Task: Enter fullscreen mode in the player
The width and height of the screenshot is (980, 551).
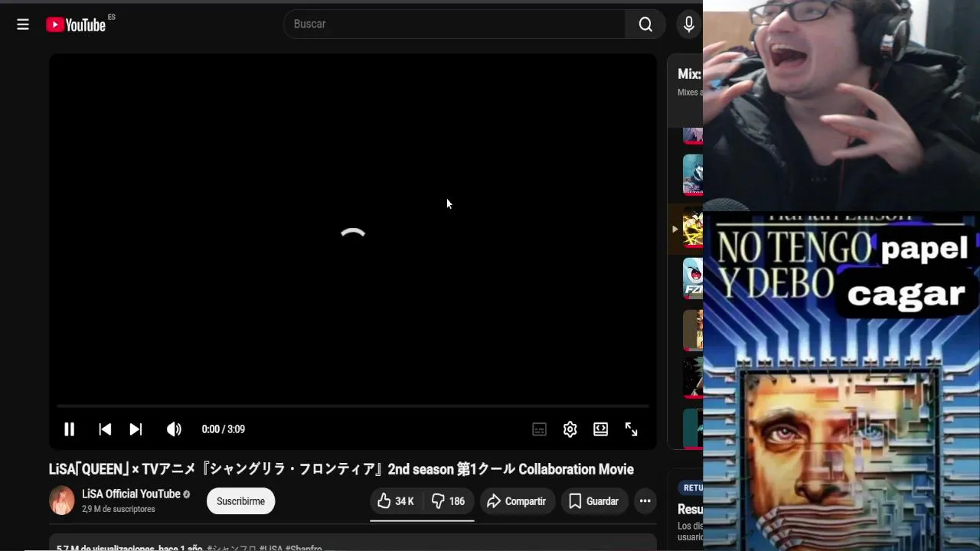Action: click(631, 429)
